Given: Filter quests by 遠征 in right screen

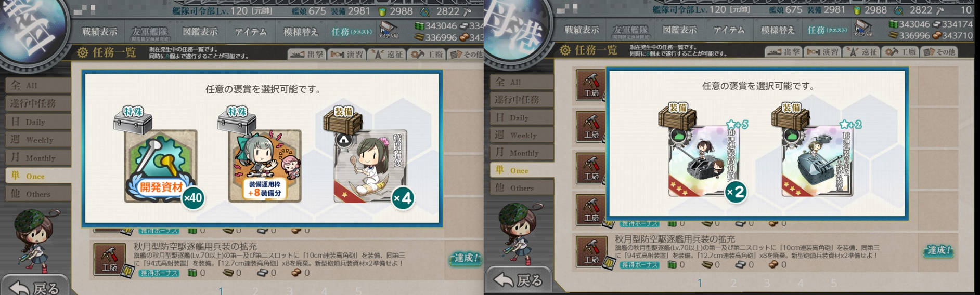Looking at the screenshot, I should 861,52.
